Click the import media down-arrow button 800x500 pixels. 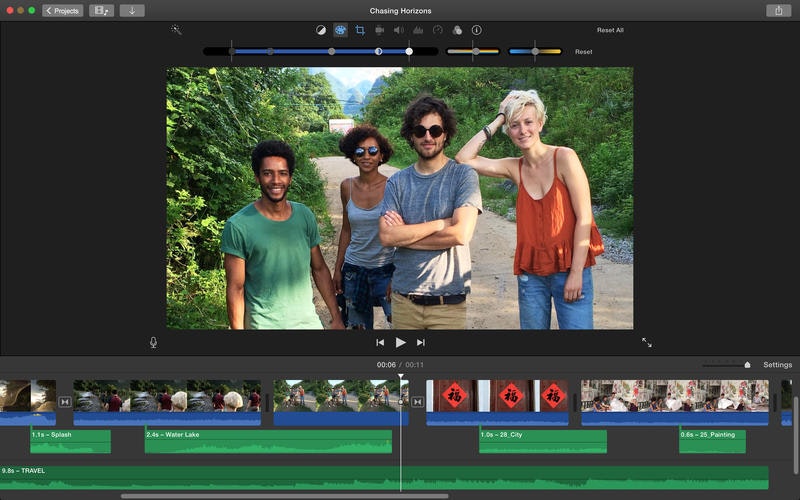[x=131, y=10]
